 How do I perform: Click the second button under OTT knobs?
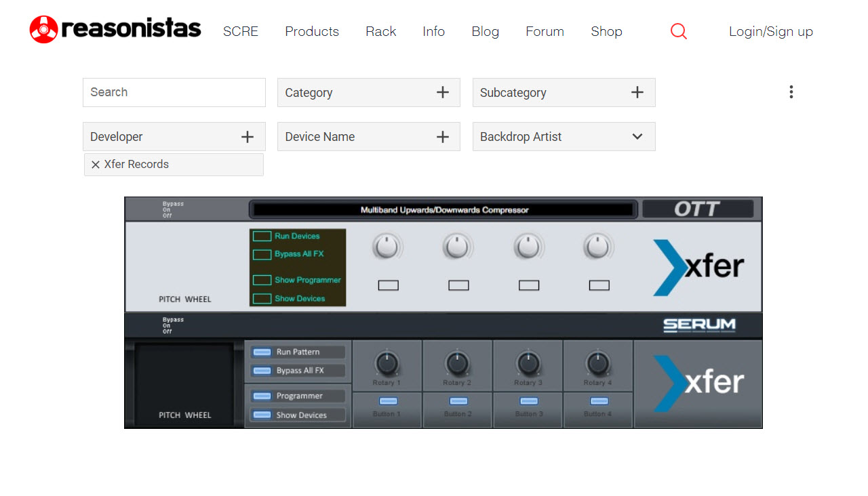point(458,285)
